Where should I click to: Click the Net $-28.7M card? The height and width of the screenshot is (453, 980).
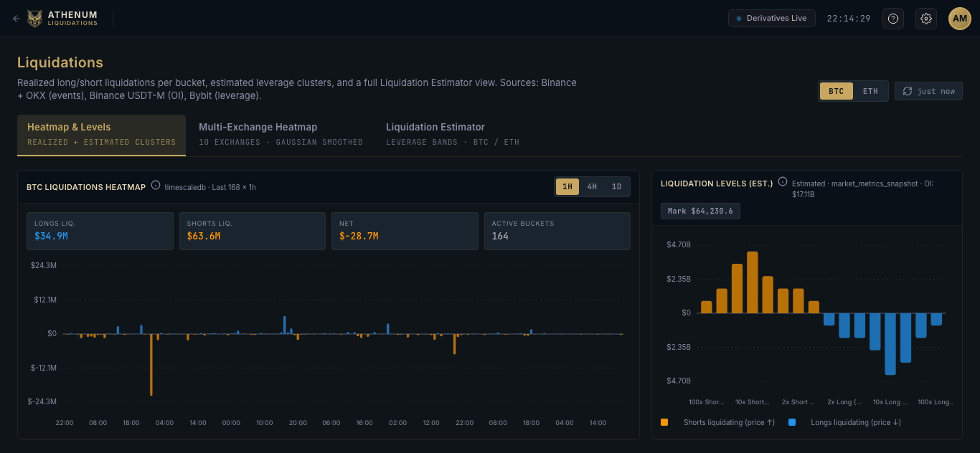tap(405, 231)
